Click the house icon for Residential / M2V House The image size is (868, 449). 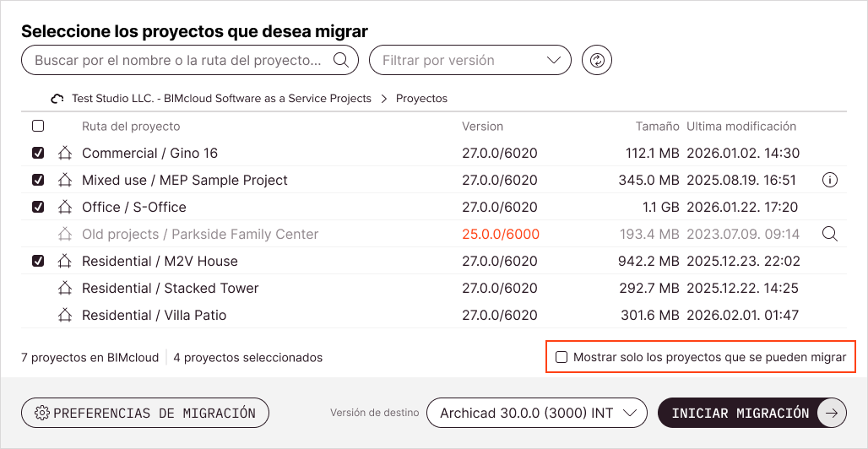point(65,262)
